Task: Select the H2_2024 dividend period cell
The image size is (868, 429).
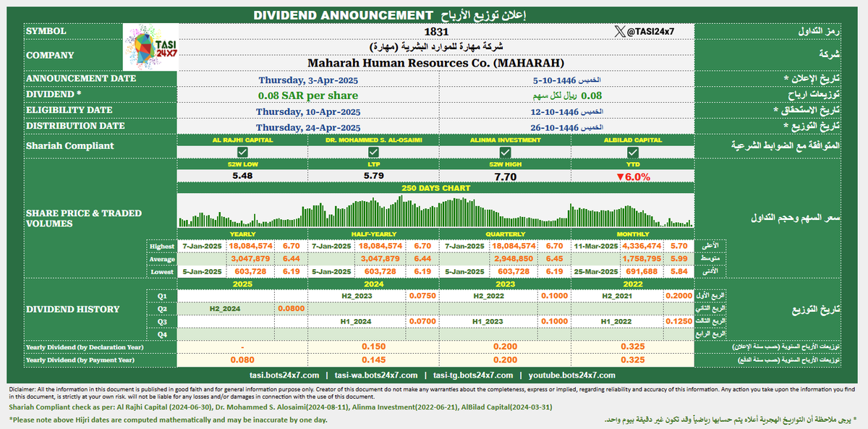Action: tap(225, 308)
